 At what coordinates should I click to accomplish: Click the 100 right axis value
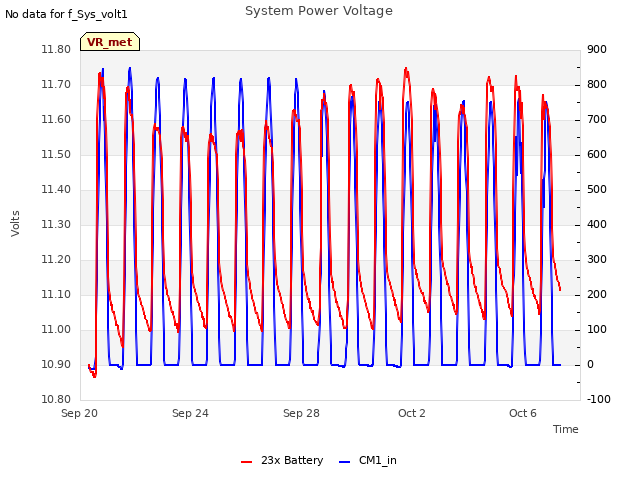click(x=597, y=329)
